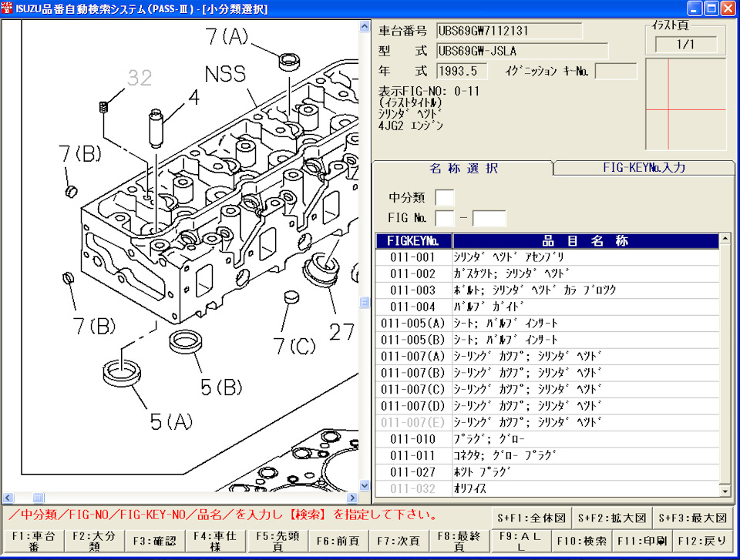The width and height of the screenshot is (740, 560).
Task: Click the F4 車仕様 button
Action: [216, 541]
